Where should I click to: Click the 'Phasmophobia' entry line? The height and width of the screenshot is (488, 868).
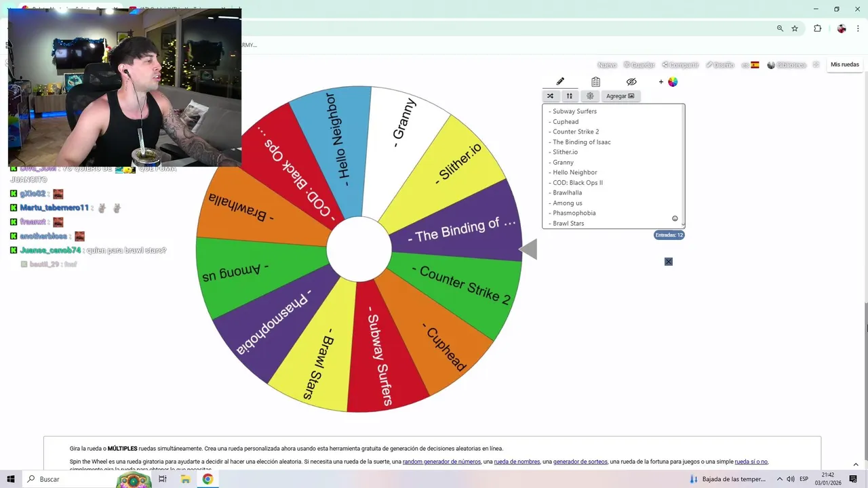[574, 213]
